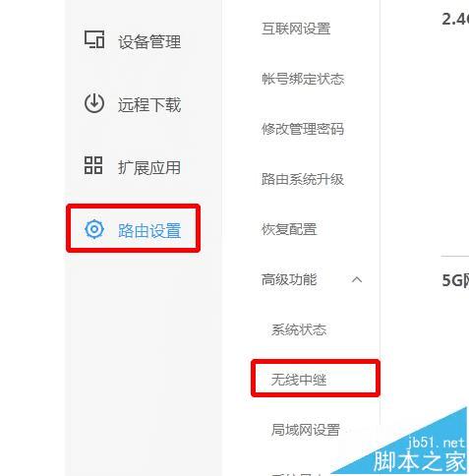The height and width of the screenshot is (476, 469).
Task: Click the 2.4G network heading
Action: pos(455,19)
